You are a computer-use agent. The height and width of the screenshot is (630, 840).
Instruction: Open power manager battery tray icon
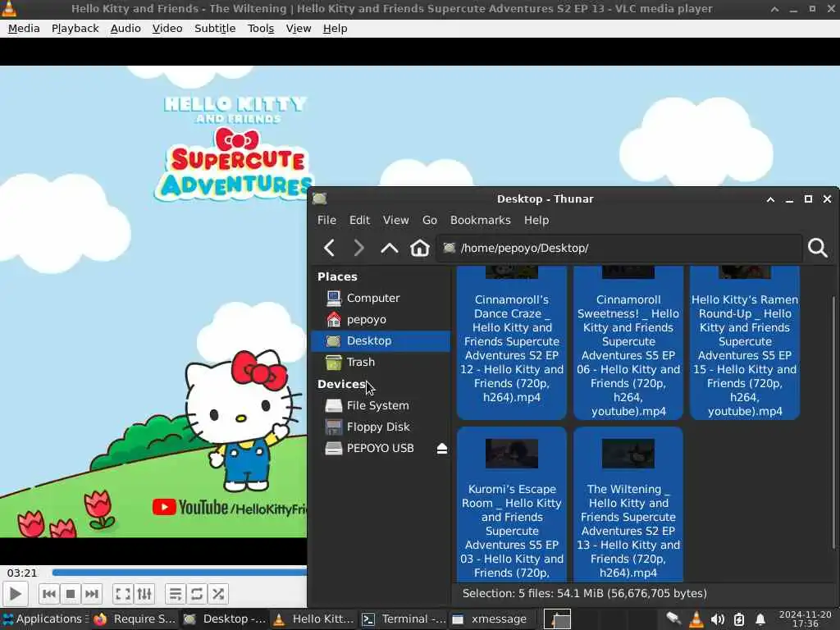(x=739, y=619)
